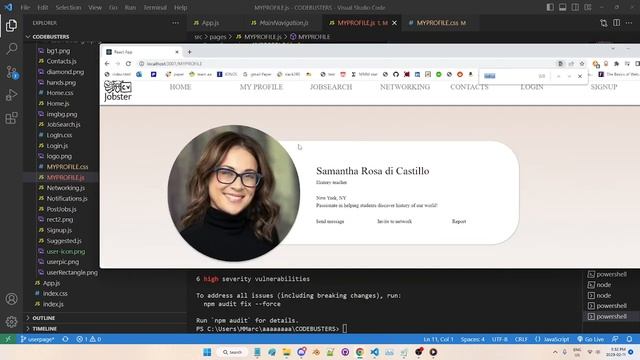Click CONTACTS navigation link
640x360 pixels.
(x=469, y=87)
